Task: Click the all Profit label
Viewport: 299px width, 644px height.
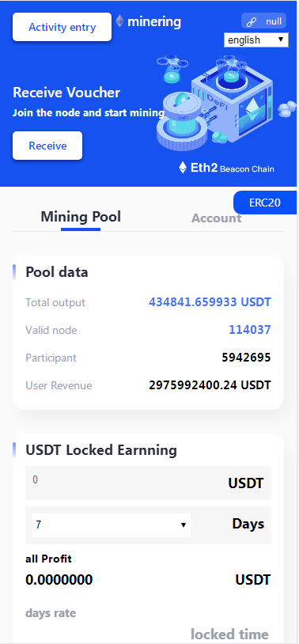Action: click(x=48, y=559)
